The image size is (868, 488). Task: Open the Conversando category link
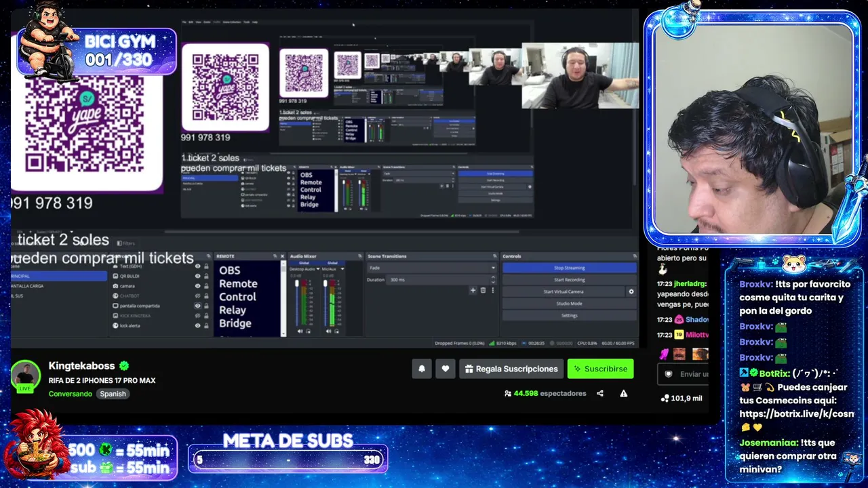tap(71, 394)
